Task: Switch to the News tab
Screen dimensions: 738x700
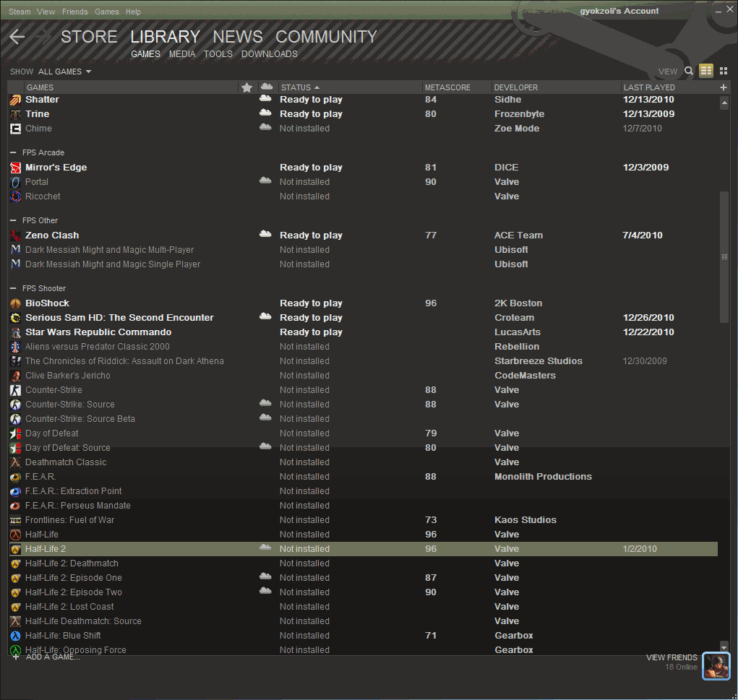Action: pyautogui.click(x=238, y=37)
